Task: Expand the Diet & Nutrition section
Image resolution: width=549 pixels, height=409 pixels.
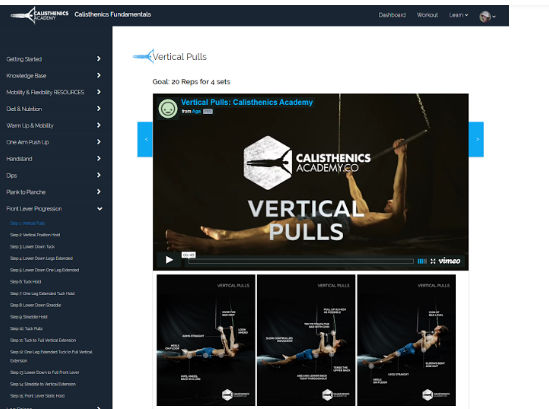Action: tap(54, 109)
